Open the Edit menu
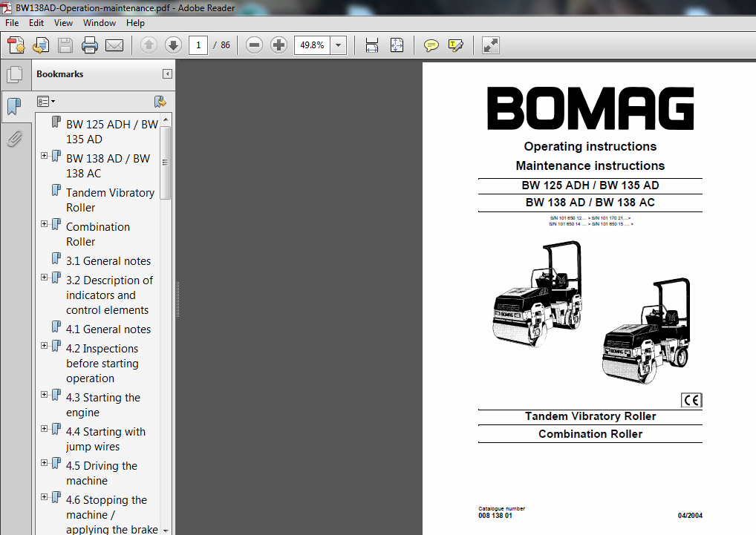Screen dimensions: 756x535 point(36,23)
